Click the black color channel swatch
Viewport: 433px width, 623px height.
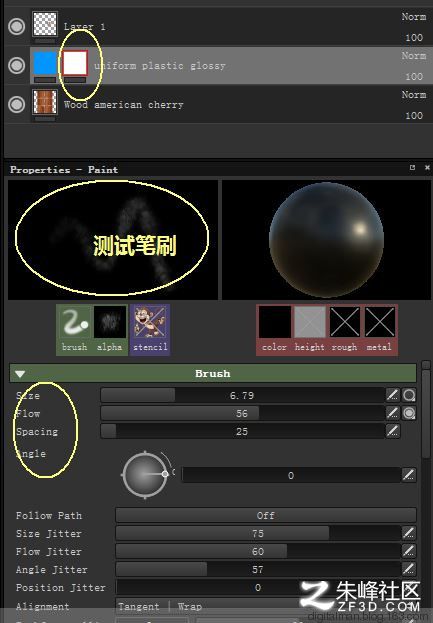pos(275,322)
